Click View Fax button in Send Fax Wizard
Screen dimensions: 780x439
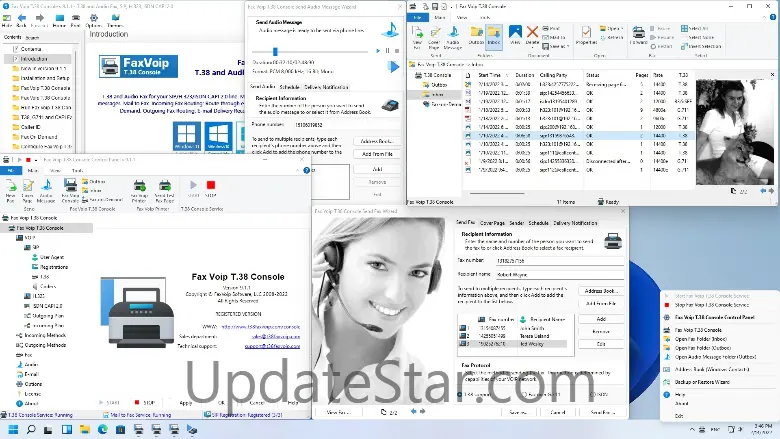tap(338, 412)
